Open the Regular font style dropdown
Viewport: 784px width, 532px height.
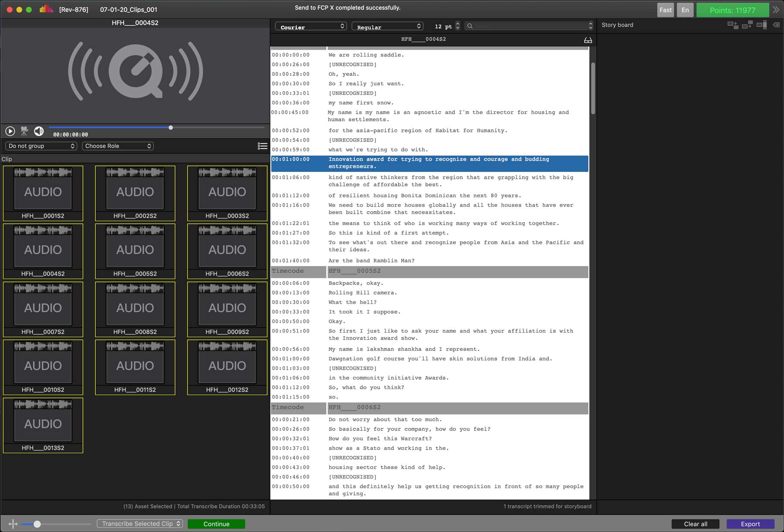click(388, 27)
